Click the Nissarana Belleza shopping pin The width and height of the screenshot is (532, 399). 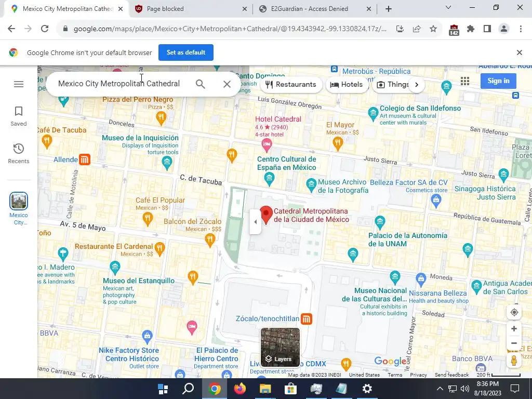coord(421,280)
